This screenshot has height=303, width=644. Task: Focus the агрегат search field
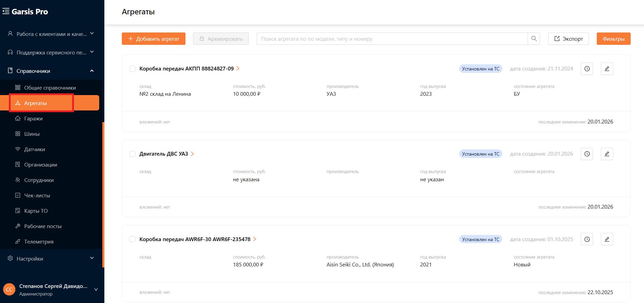tap(392, 39)
